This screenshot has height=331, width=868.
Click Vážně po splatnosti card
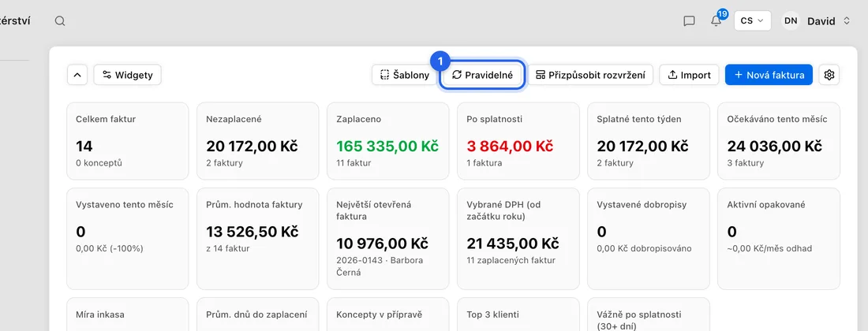click(648, 314)
